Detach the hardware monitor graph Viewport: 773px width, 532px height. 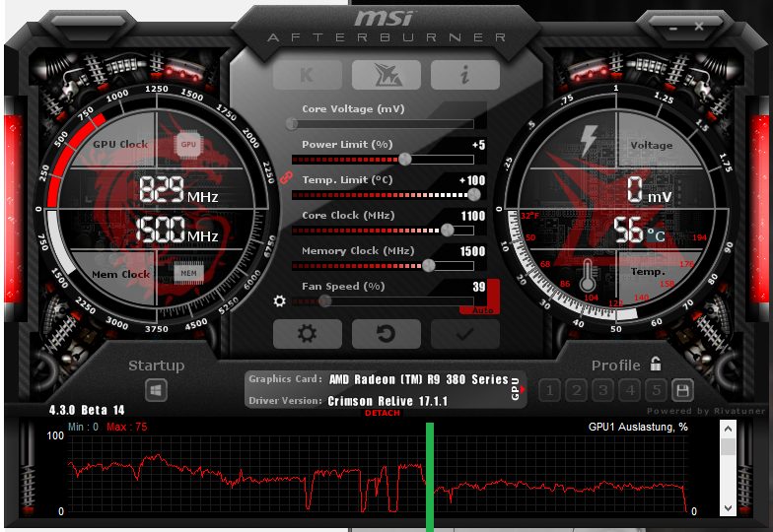point(383,413)
